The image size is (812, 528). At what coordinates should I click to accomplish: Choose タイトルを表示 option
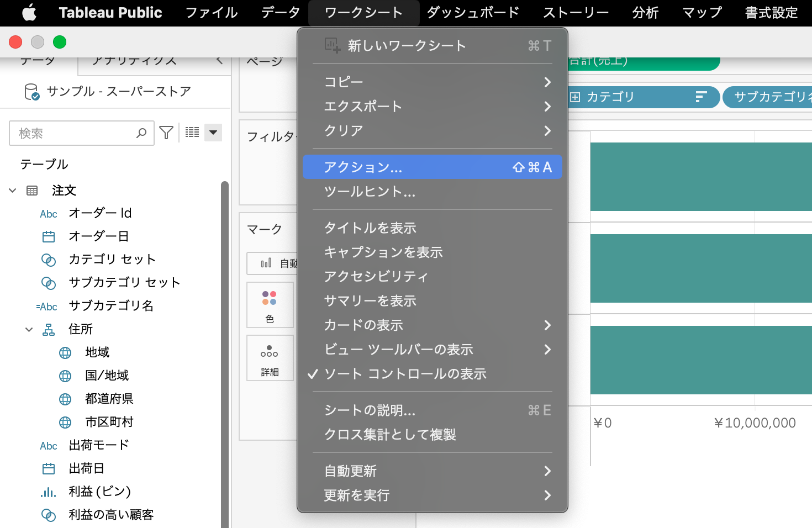pos(433,228)
